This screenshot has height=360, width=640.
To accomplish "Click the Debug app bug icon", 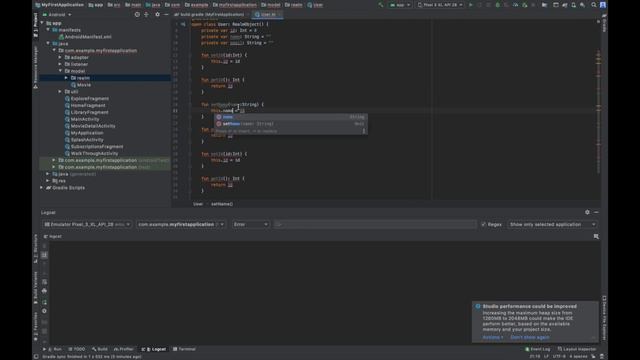I will tap(497, 5).
